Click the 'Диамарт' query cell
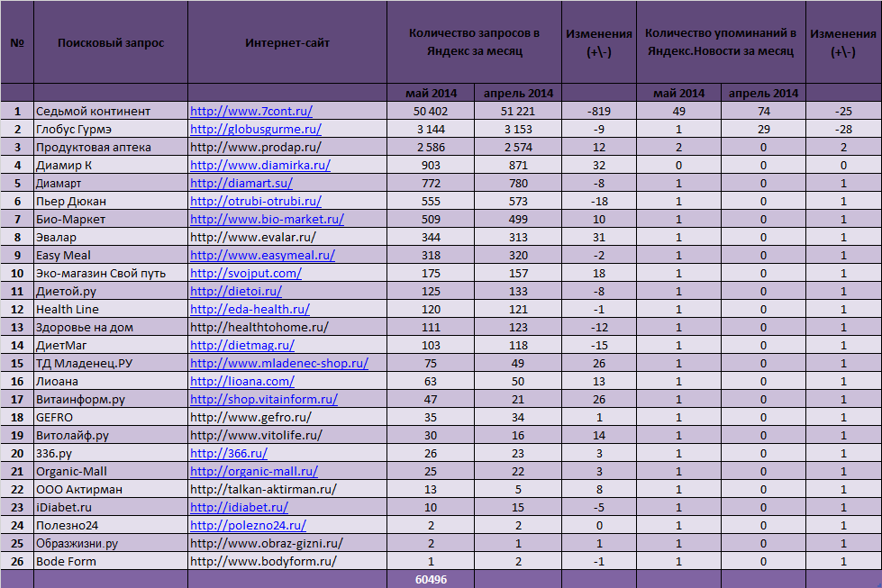 point(111,184)
